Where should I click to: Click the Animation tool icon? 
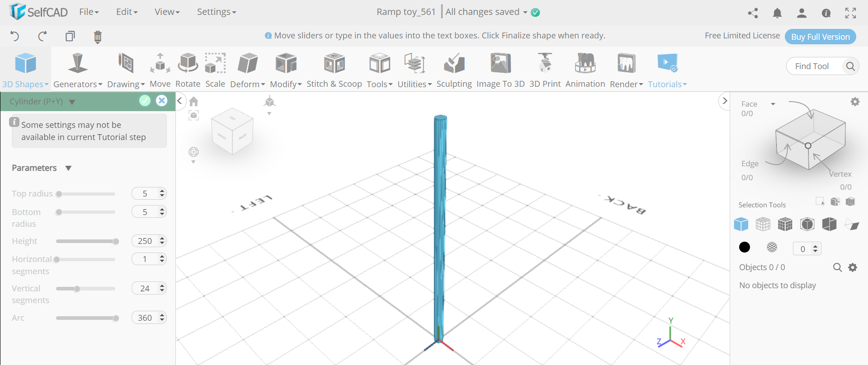point(585,64)
